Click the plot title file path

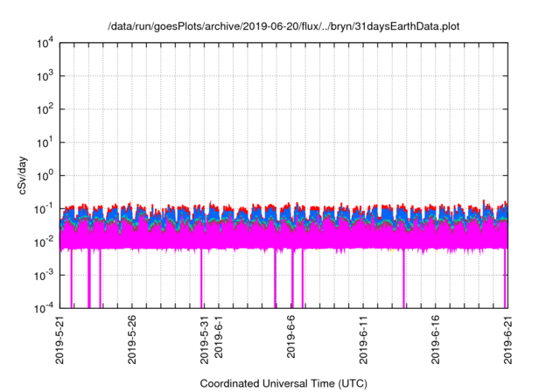coord(283,27)
